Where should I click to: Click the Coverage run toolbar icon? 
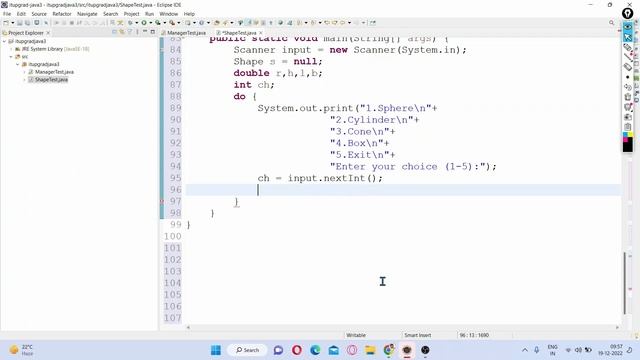coord(158,23)
